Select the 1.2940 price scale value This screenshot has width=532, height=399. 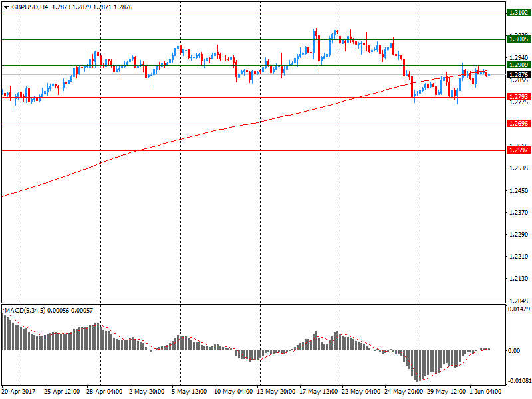coord(519,58)
